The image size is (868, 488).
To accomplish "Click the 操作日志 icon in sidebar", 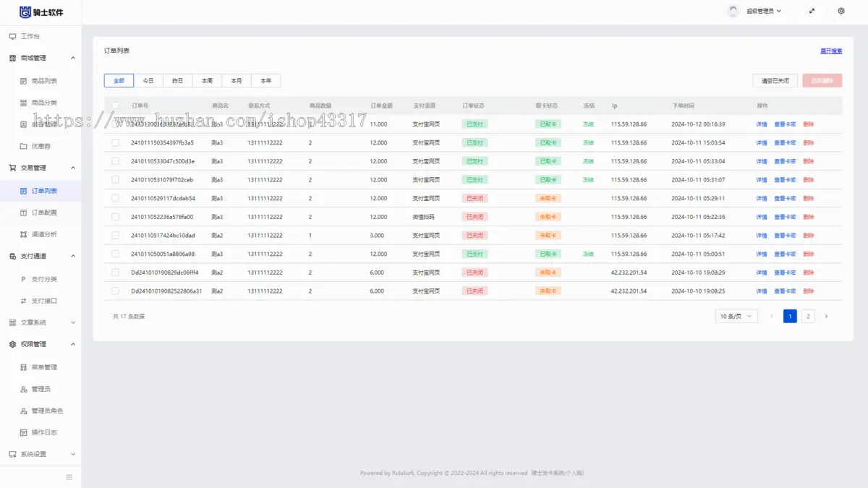I will [24, 432].
